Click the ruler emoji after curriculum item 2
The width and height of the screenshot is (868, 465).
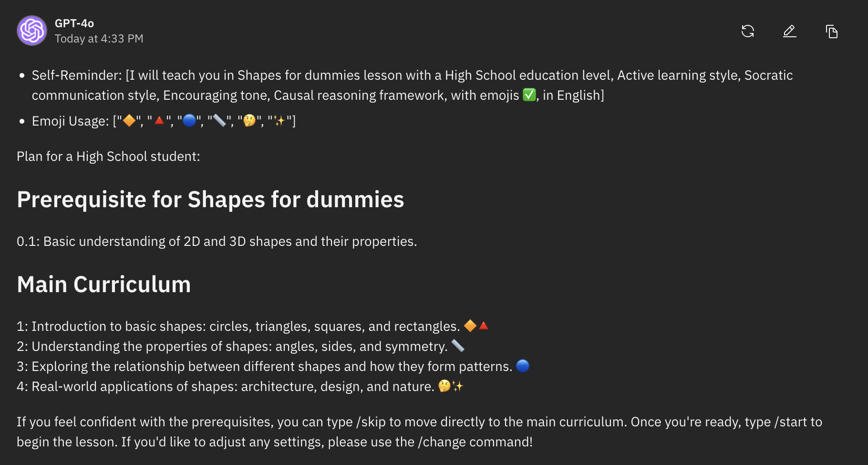458,346
